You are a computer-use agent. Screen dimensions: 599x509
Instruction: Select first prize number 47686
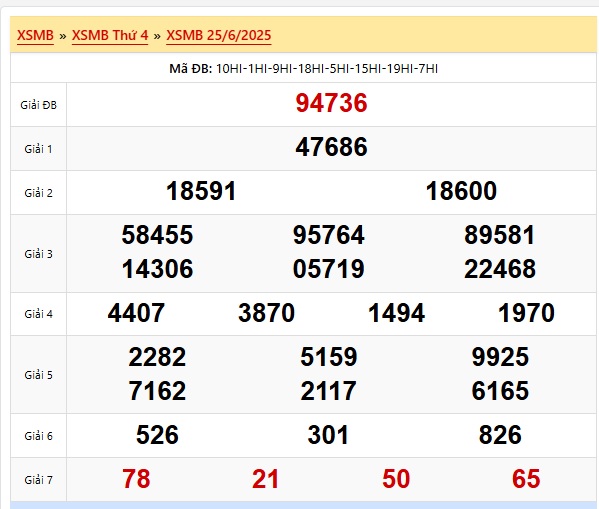tap(331, 147)
